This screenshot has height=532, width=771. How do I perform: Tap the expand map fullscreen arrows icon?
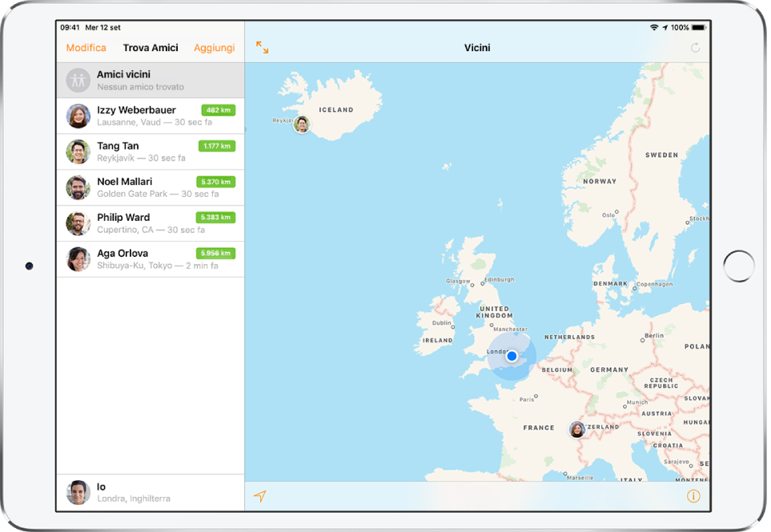coord(262,48)
